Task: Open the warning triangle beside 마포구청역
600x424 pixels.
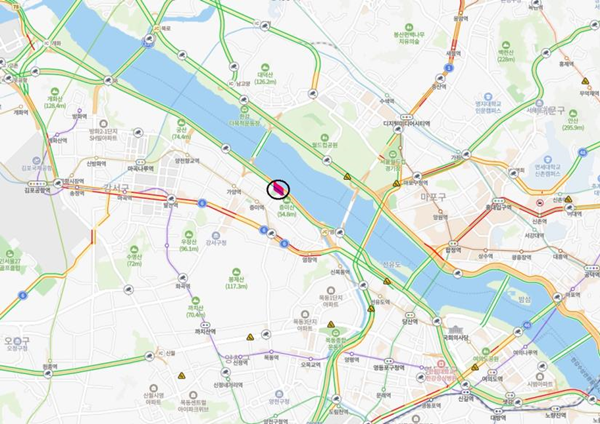Action: [x=396, y=184]
